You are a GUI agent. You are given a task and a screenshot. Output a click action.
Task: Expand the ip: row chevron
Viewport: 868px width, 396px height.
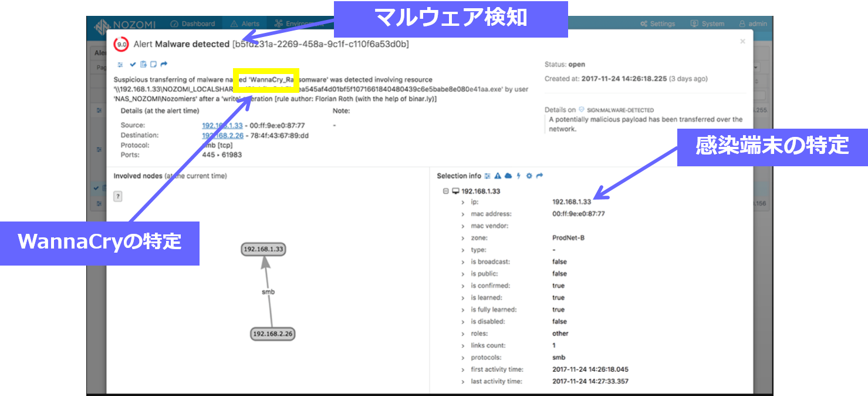(462, 202)
